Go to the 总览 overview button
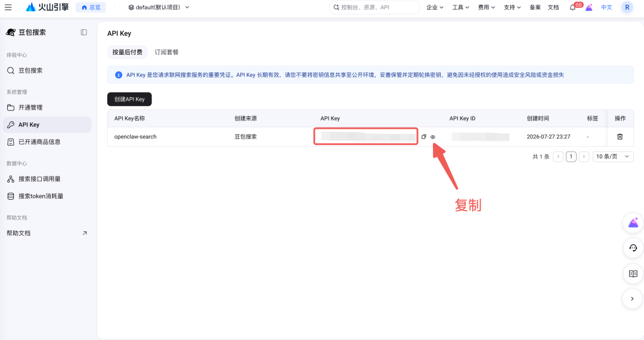 click(91, 7)
